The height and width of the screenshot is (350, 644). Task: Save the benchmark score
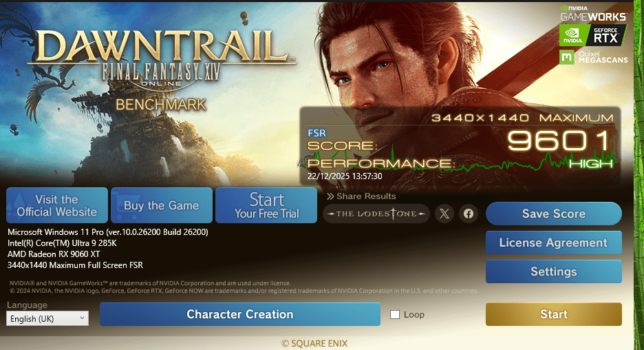tap(554, 214)
